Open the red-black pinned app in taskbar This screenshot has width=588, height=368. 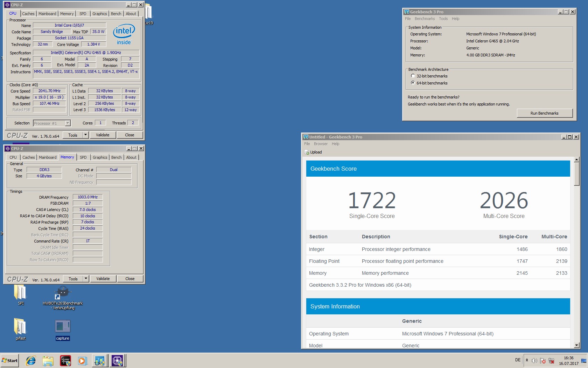(65, 360)
